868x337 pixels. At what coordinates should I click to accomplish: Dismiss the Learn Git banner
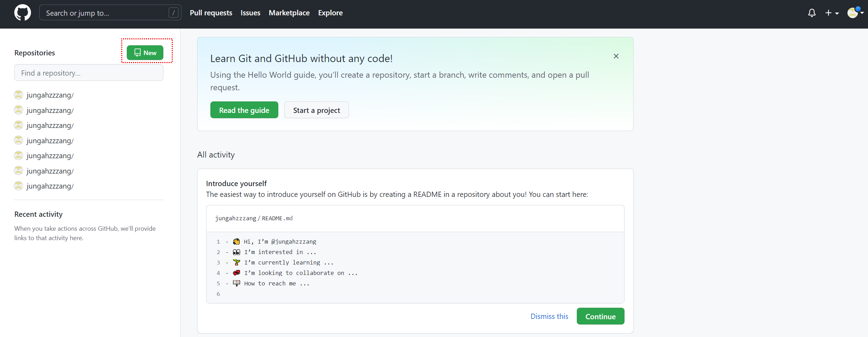616,56
